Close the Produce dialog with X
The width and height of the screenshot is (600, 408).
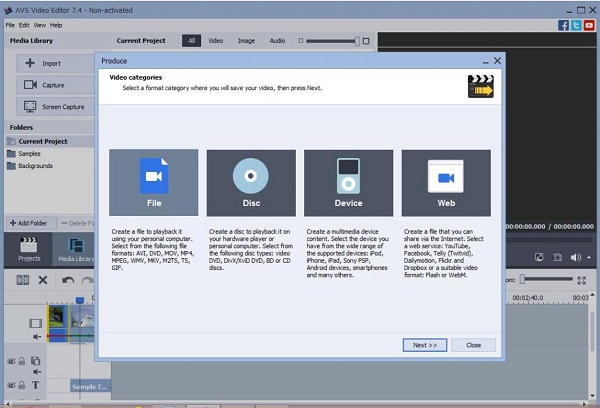497,60
